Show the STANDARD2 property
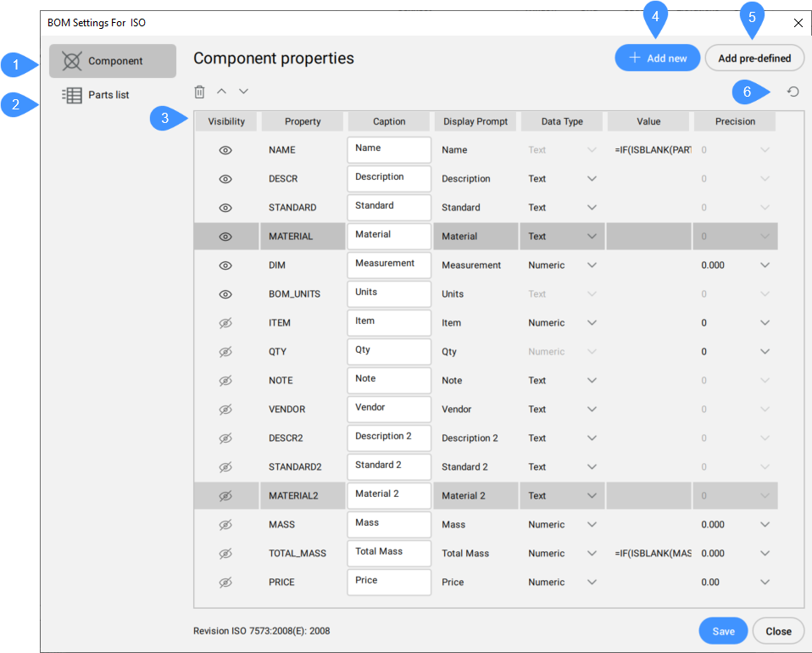812x653 pixels. 225,467
